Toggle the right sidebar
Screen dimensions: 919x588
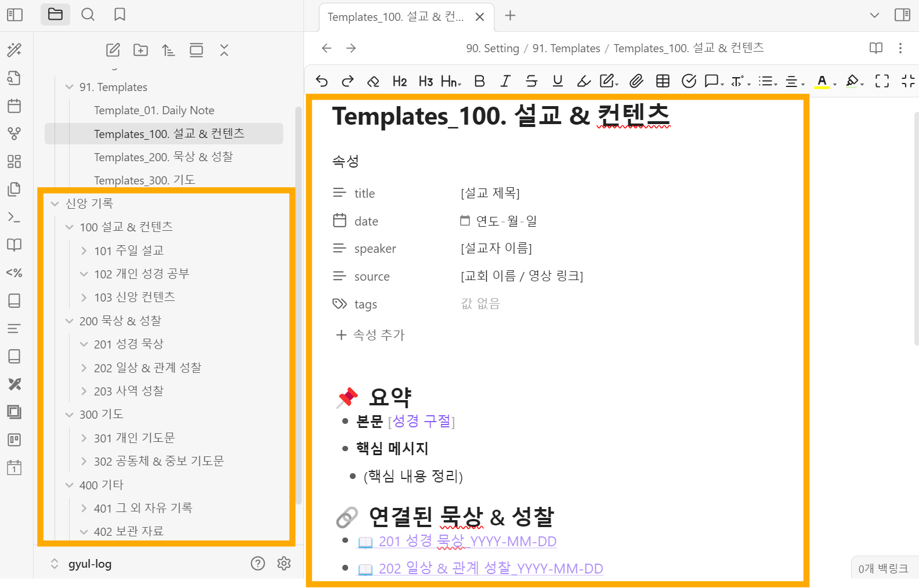pos(902,14)
